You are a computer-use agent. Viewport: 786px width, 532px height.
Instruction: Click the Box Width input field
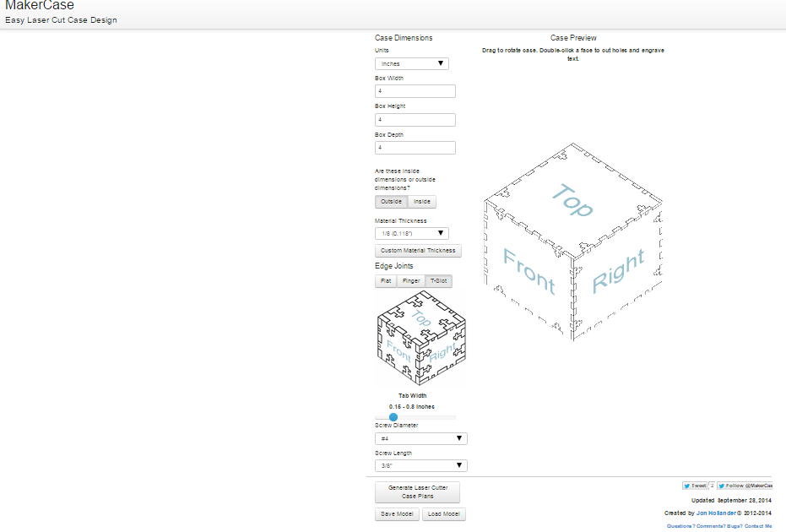(x=415, y=90)
